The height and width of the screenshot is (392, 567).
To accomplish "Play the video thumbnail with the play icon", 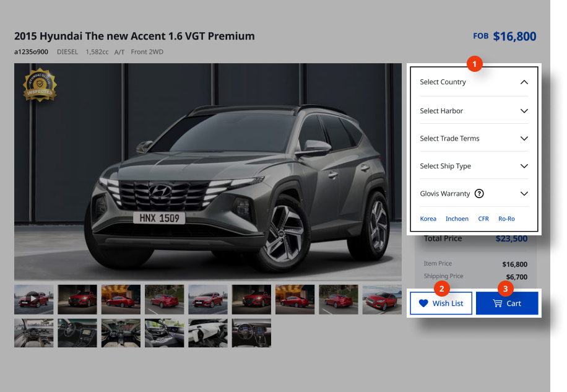I will pos(33,300).
